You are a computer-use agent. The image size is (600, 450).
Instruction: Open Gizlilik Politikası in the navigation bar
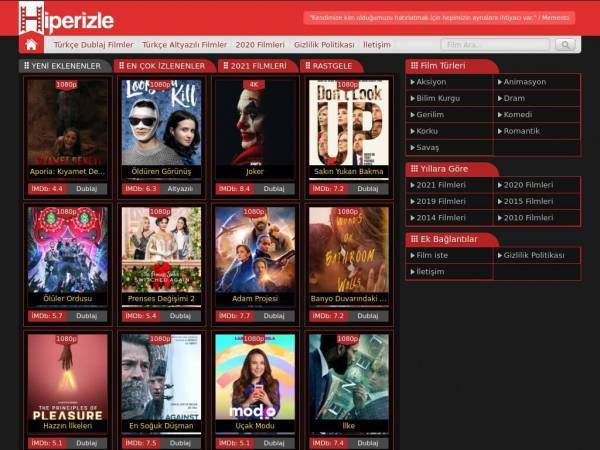coord(324,45)
